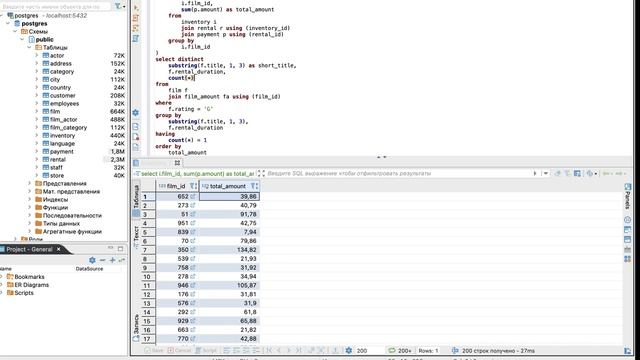Expand all with plus icon in Project panel
Screen dimensions: 640x360
tap(112, 260)
